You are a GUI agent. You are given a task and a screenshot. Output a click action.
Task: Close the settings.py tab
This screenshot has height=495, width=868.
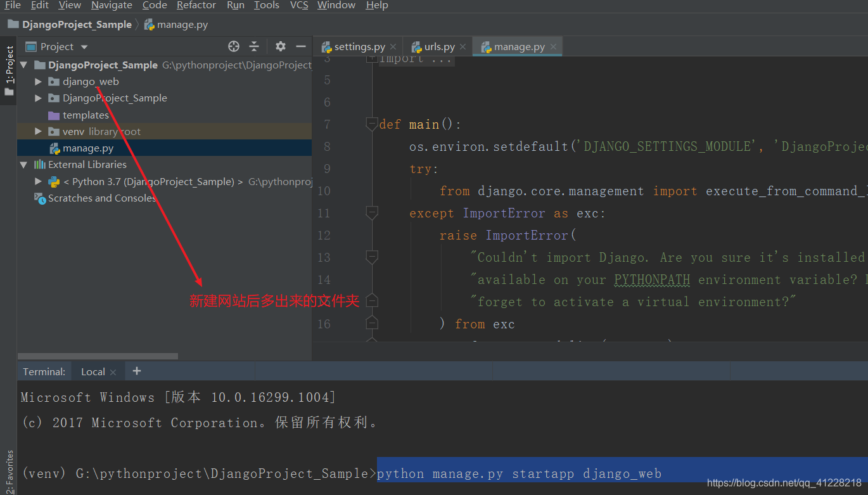[x=393, y=47]
